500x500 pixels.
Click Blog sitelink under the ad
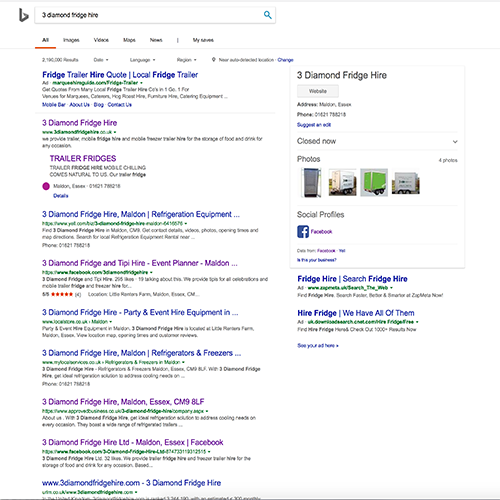click(99, 105)
